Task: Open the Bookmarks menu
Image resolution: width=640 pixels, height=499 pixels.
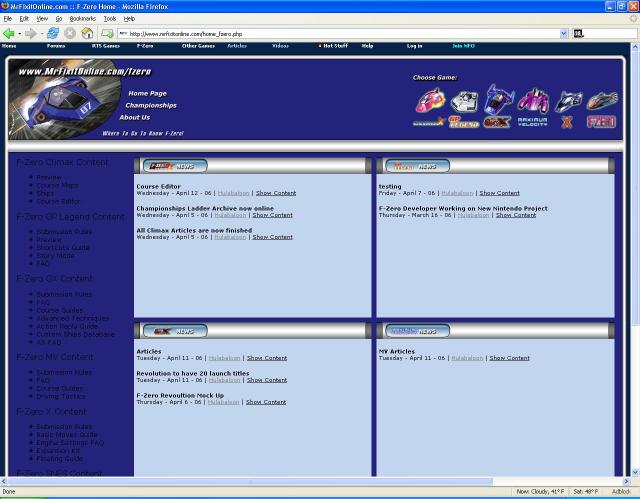Action: 82,19
